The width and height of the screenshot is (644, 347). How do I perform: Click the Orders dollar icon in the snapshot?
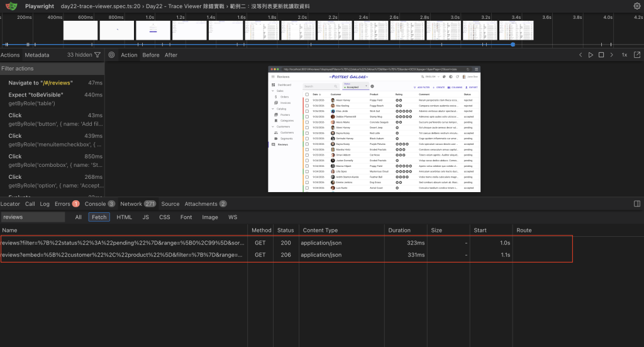click(276, 96)
